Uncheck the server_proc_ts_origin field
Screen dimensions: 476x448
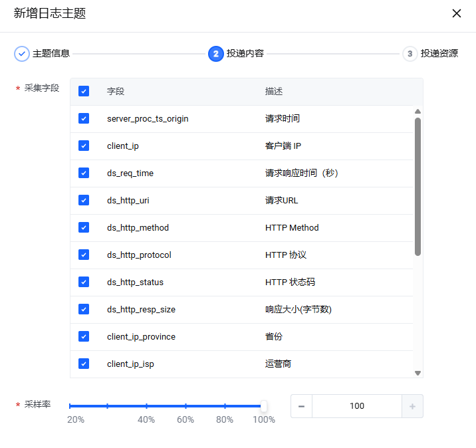click(84, 118)
